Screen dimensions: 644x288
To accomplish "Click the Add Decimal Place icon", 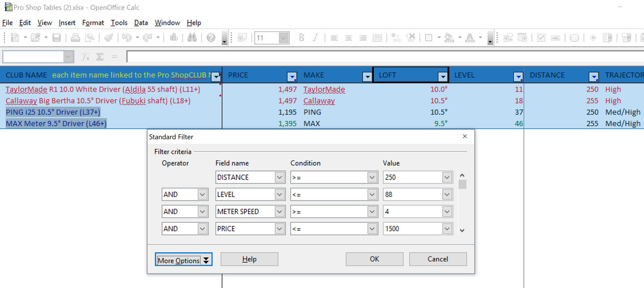I will (396, 38).
